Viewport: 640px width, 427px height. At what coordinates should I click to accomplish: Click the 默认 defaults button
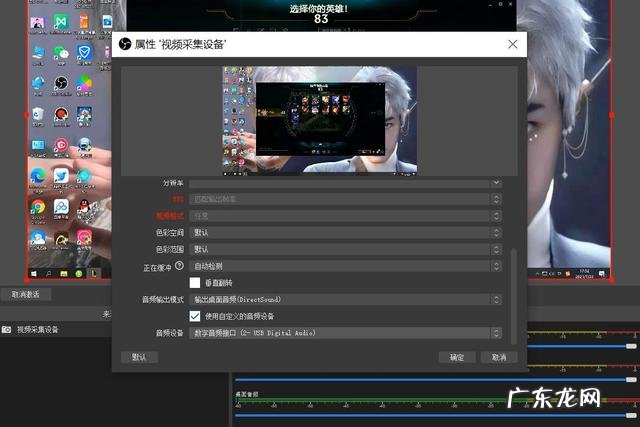(140, 357)
